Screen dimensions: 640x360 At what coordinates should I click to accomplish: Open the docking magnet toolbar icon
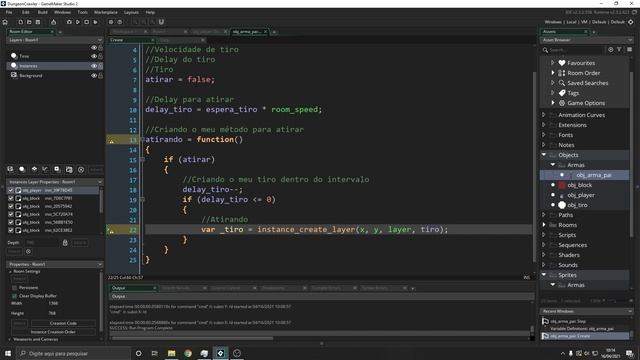[161, 22]
